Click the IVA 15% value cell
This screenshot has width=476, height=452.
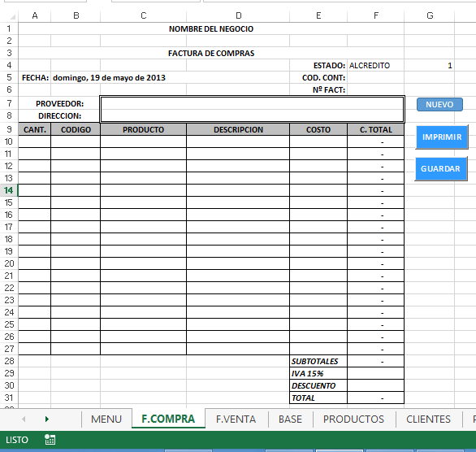click(x=376, y=373)
